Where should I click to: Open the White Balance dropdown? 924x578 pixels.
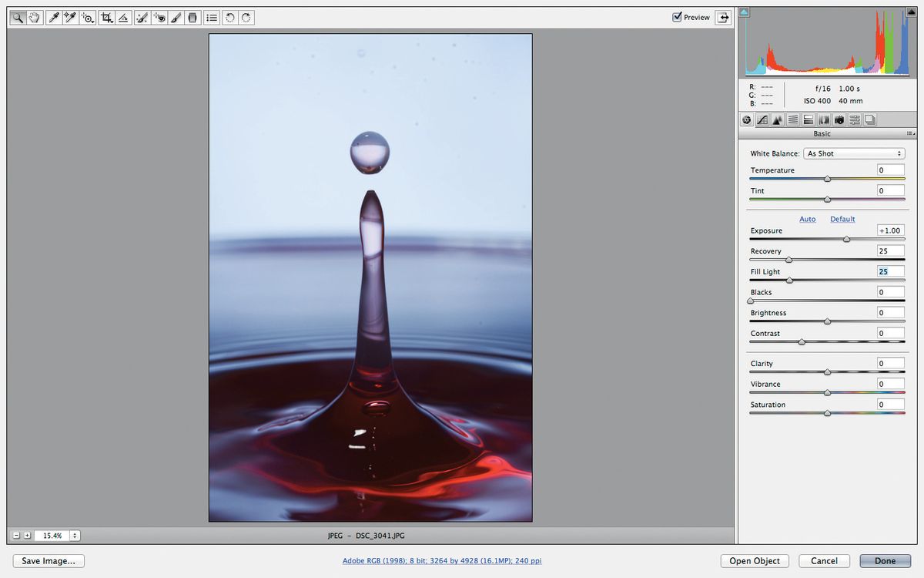855,153
